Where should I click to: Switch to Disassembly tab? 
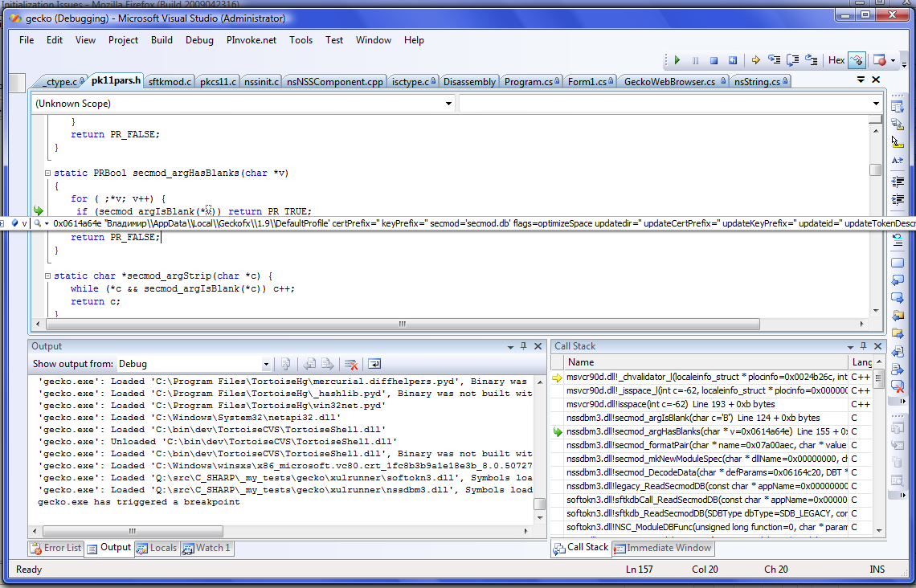pyautogui.click(x=469, y=82)
